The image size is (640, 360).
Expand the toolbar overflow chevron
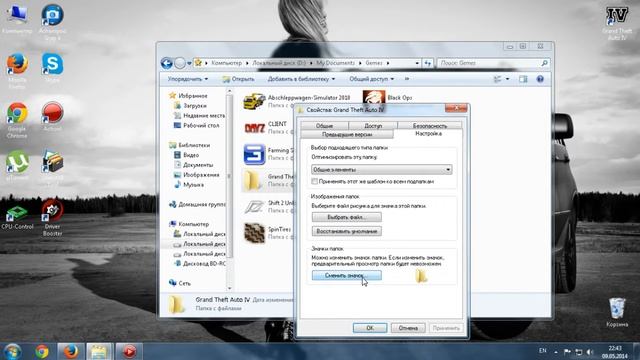click(x=407, y=79)
